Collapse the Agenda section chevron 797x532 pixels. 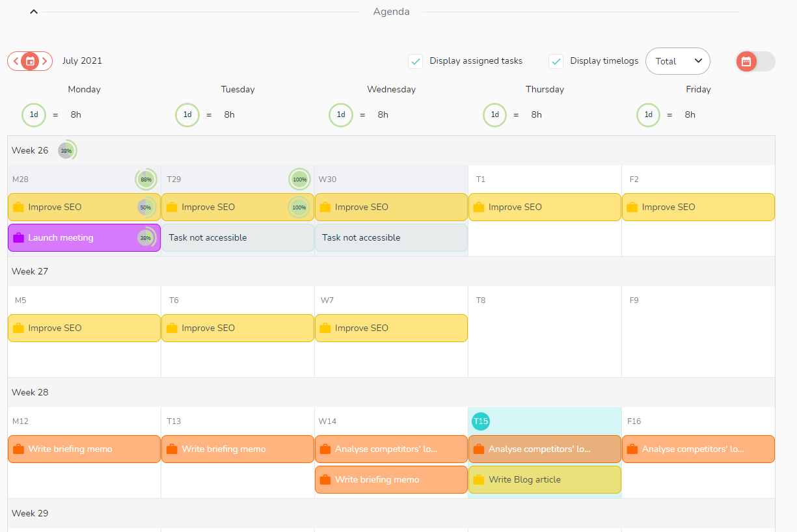(34, 12)
